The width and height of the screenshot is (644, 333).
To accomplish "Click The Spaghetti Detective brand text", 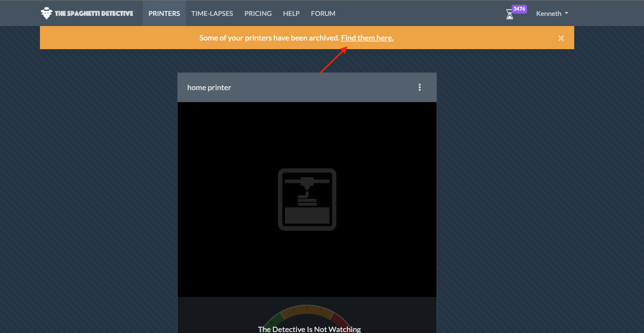I will (94, 13).
